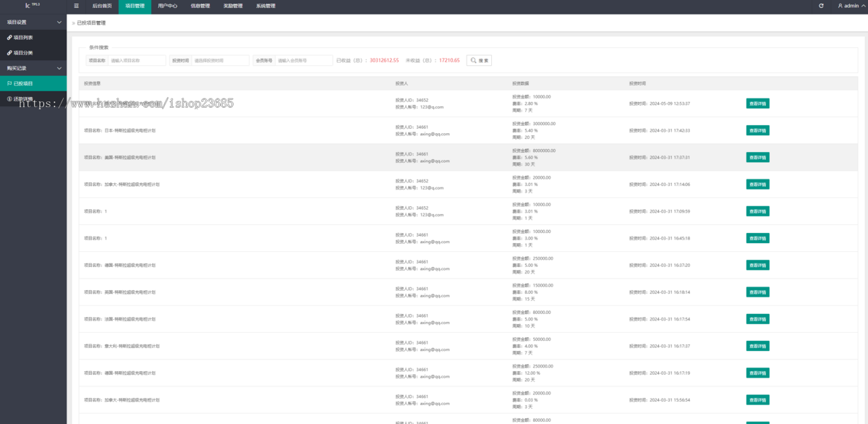Click project name 日本-特斯拉超级充电桩计划
Image resolution: width=868 pixels, height=424 pixels.
[130, 130]
